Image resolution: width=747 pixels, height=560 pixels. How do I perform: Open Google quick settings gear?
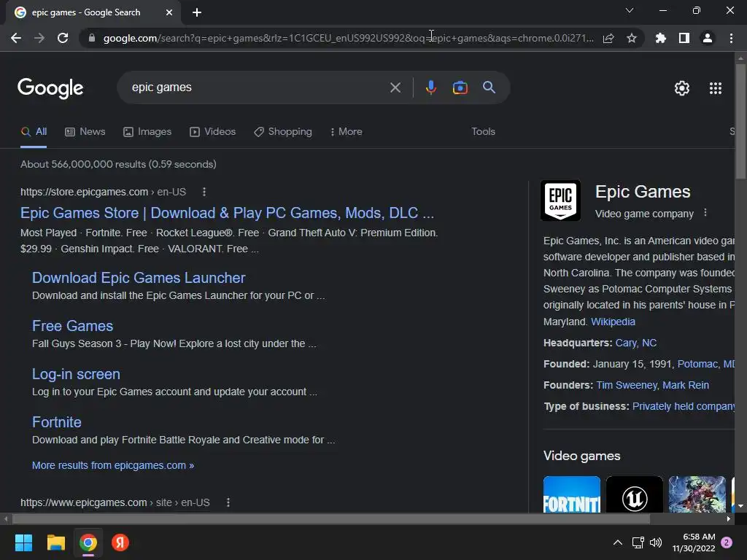[682, 88]
